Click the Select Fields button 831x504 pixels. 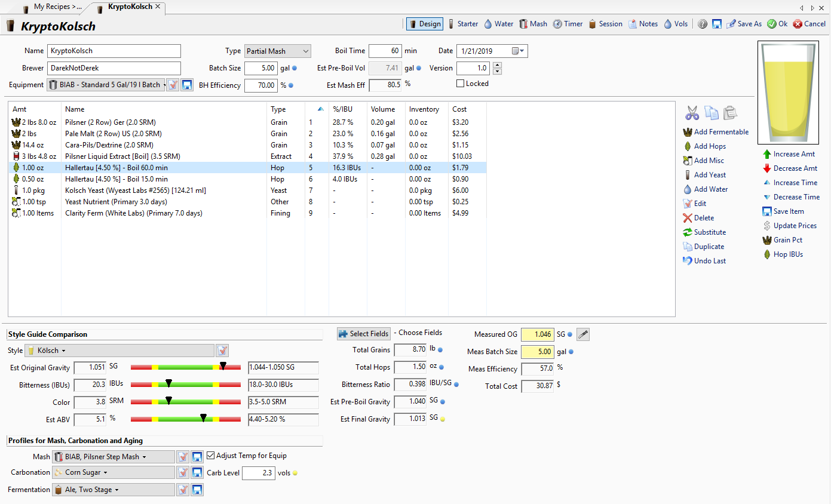click(x=364, y=334)
